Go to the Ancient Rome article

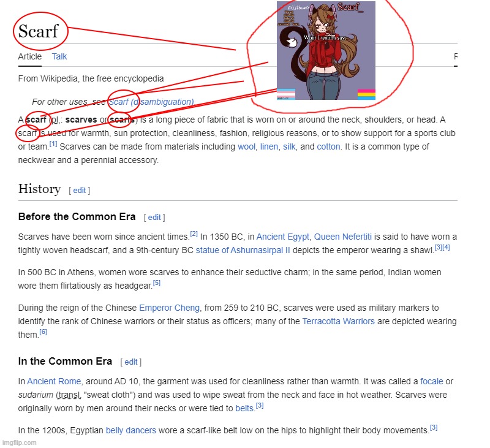pos(54,381)
